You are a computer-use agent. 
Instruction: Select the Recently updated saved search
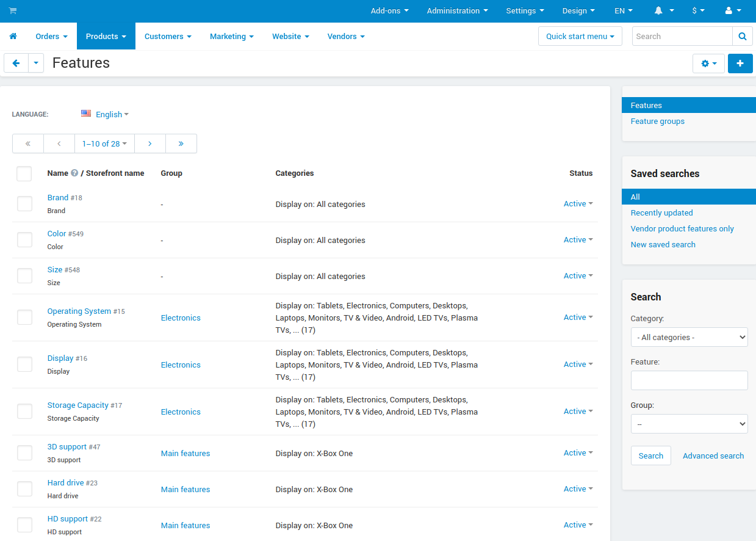coord(661,213)
